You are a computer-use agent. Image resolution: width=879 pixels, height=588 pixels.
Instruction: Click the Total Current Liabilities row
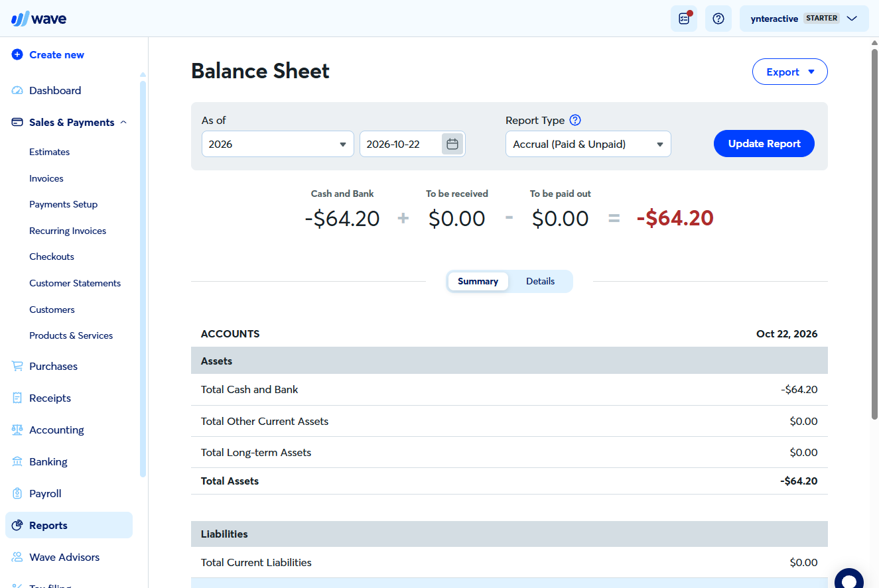(509, 563)
